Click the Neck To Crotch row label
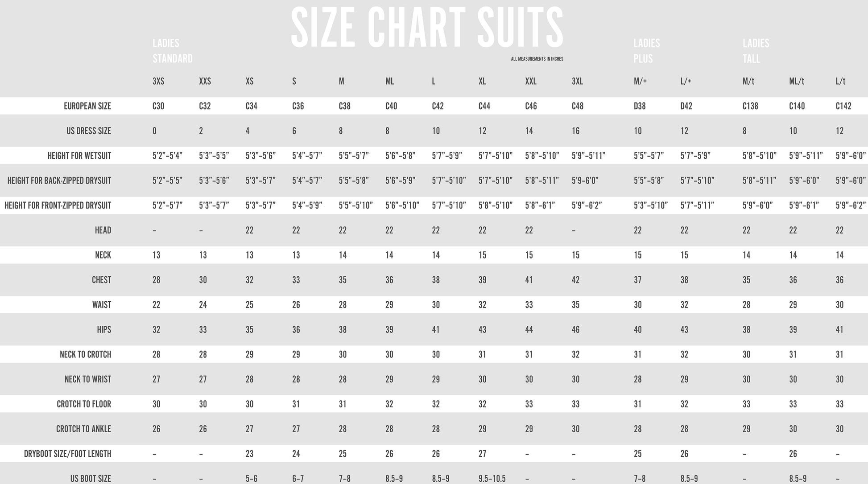The image size is (868, 484). (x=85, y=354)
